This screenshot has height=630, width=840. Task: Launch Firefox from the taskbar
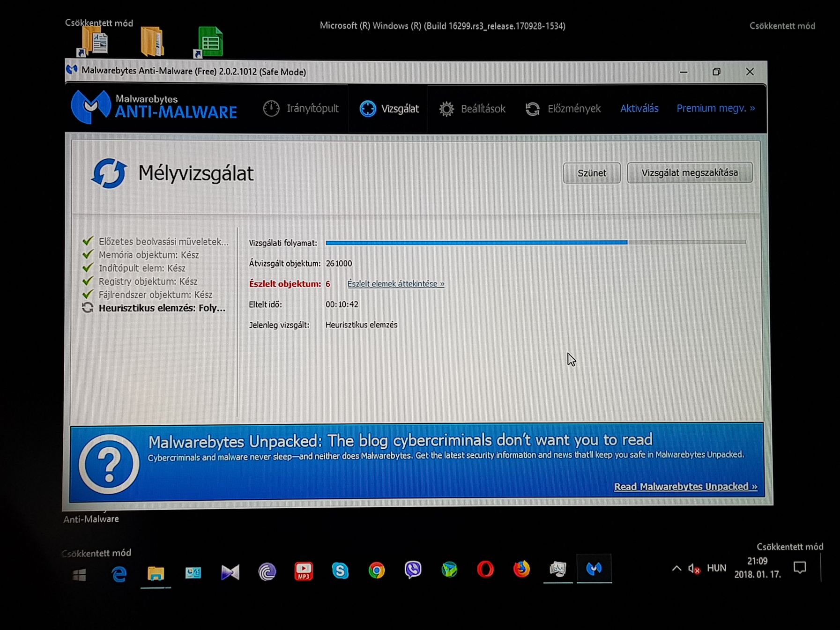(521, 569)
